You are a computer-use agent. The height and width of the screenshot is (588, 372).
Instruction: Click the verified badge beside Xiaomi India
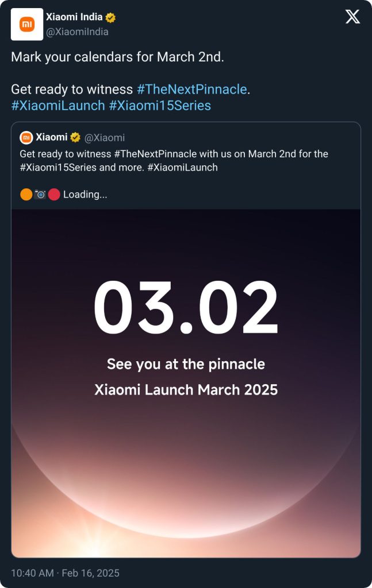110,18
